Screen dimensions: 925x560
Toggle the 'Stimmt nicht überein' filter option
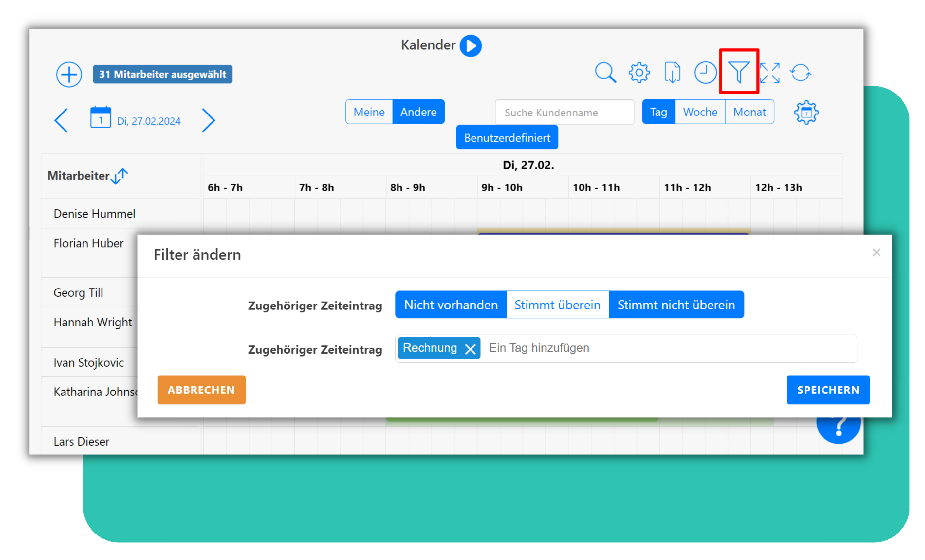coord(676,305)
